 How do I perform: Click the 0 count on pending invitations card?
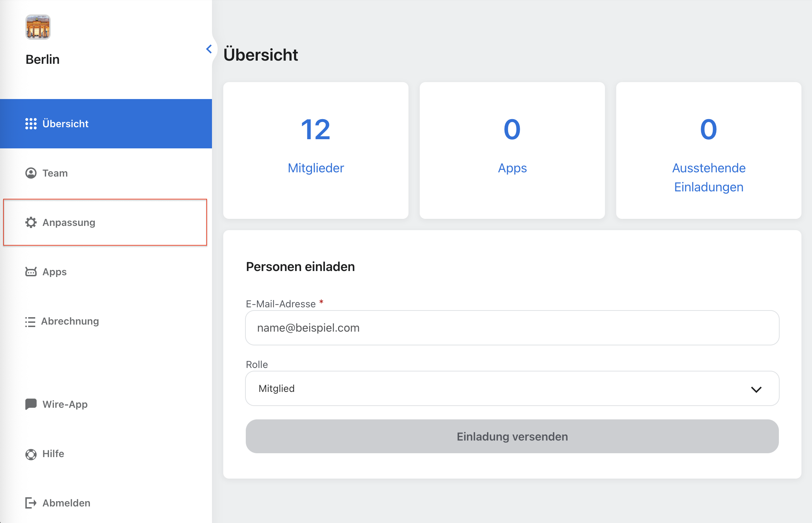(709, 129)
